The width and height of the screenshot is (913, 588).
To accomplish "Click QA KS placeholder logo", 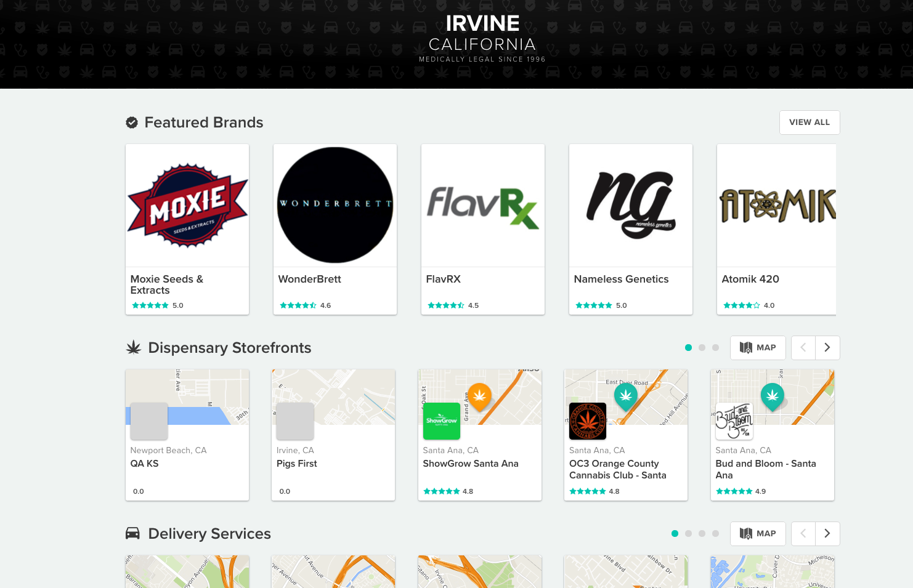I will (149, 421).
